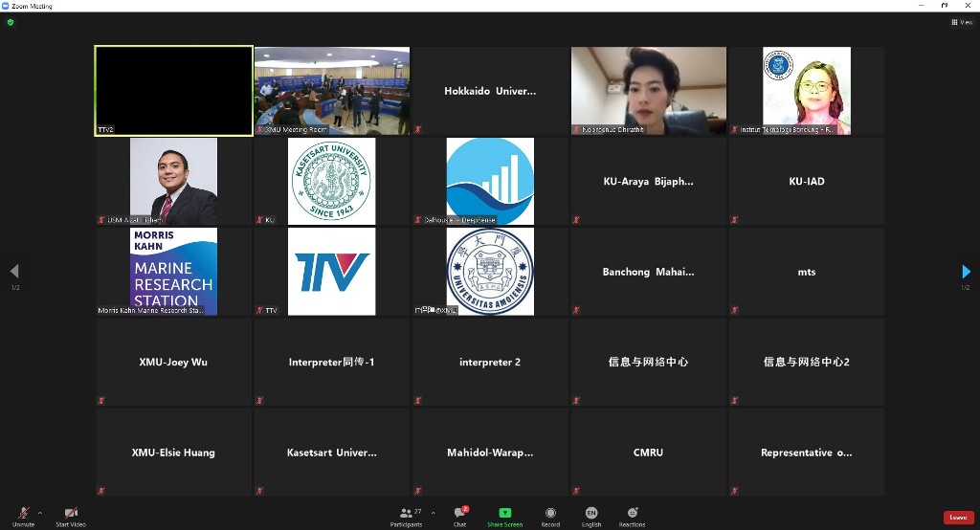
Task: Open the View layout menu
Action: click(x=961, y=22)
